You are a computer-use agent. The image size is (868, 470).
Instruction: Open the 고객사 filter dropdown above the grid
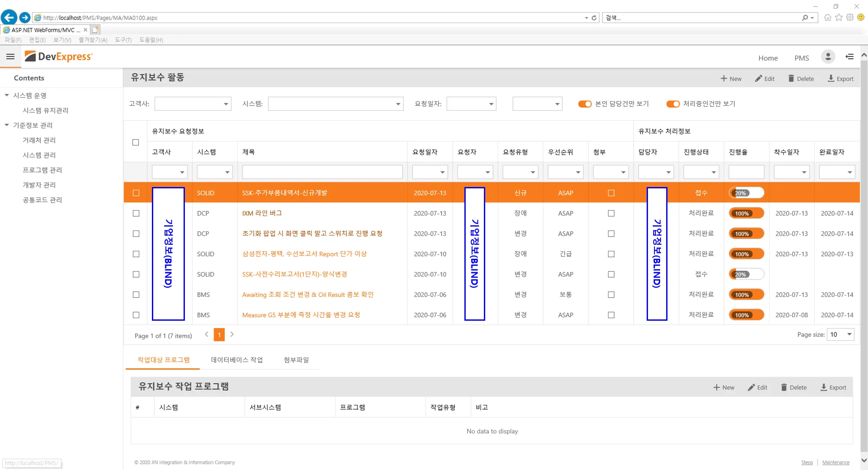pos(226,104)
